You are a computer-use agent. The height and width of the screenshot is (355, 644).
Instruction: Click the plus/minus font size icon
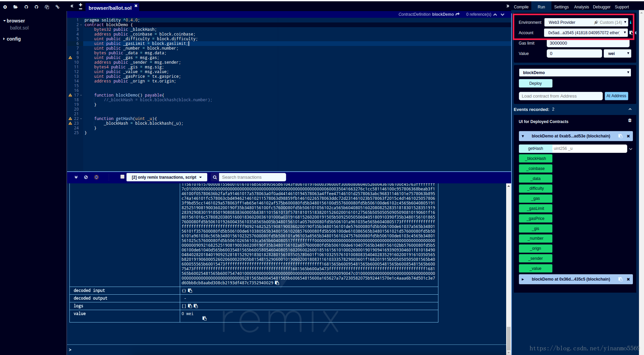pos(80,6)
